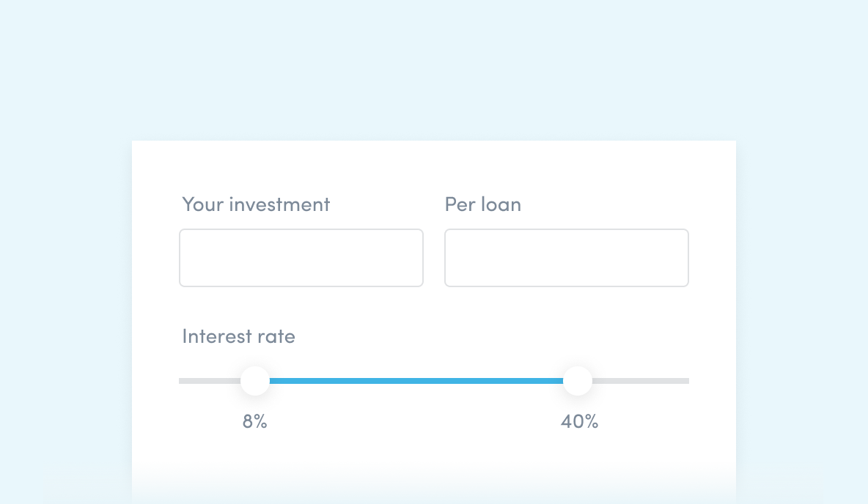Viewport: 868px width, 504px height.
Task: Click the "Your investment" label
Action: click(256, 204)
